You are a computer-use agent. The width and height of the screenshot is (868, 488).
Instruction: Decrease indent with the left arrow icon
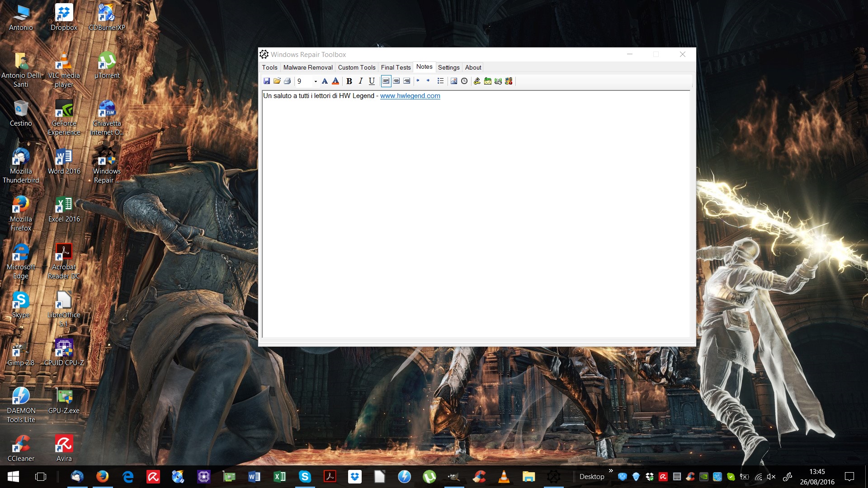pos(418,81)
